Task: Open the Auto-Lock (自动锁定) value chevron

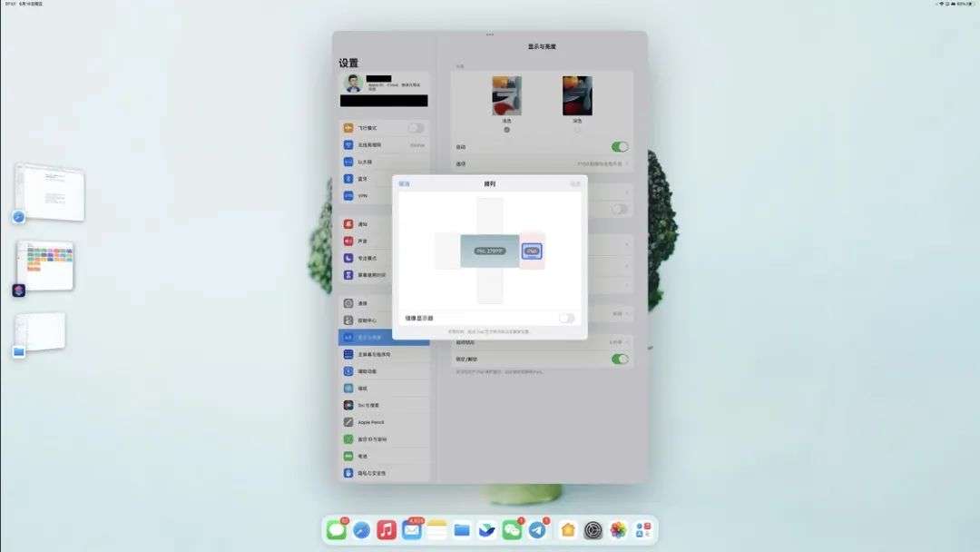Action: tap(626, 342)
